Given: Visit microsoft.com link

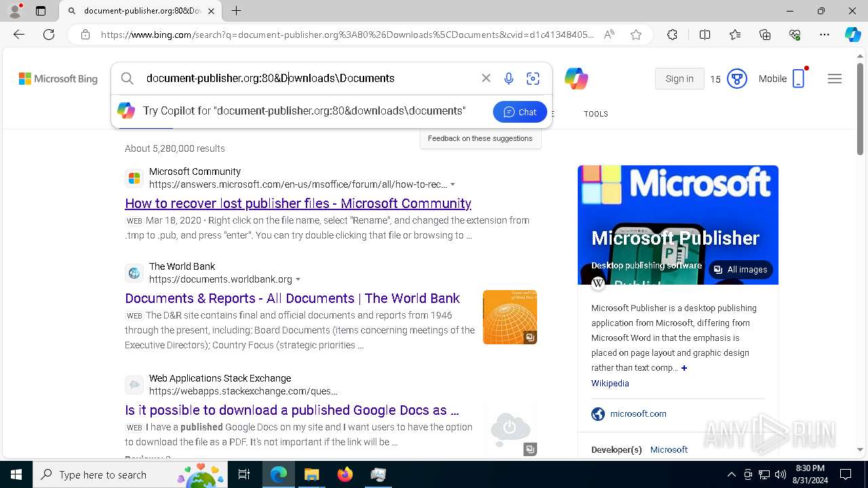Looking at the screenshot, I should [638, 413].
